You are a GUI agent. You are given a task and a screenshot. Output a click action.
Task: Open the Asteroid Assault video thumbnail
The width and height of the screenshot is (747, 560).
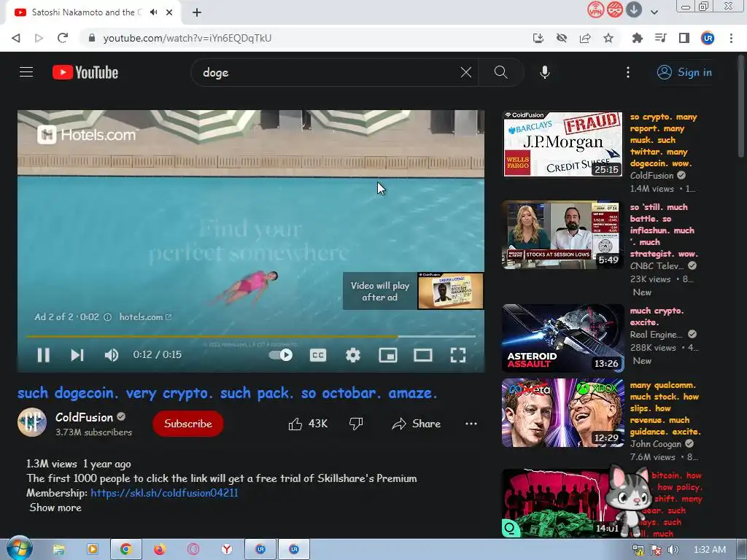[x=562, y=338]
